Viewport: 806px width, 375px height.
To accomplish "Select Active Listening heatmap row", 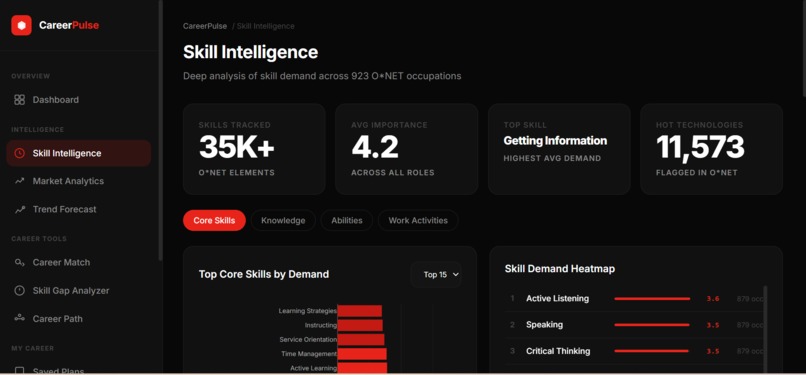I will coord(633,298).
